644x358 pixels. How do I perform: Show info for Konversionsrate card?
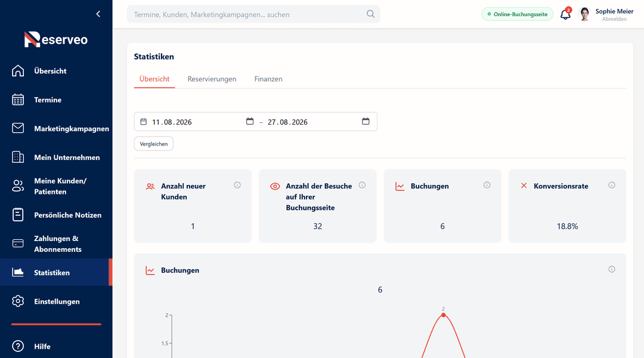[612, 185]
